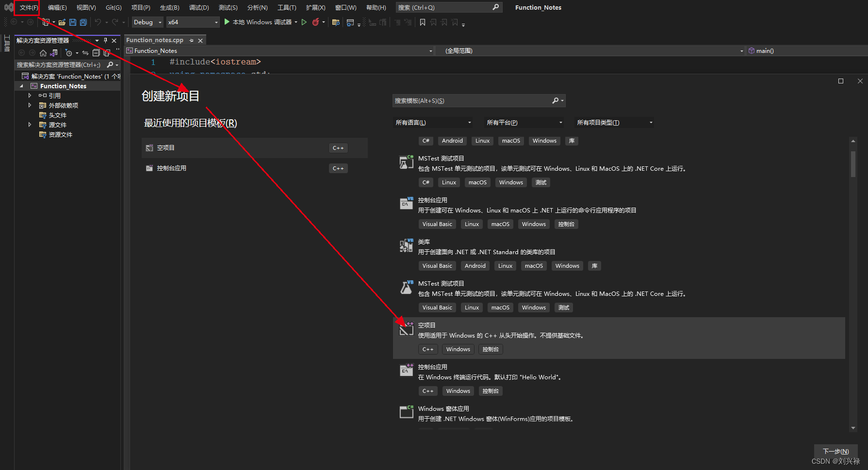
Task: Select the 头文件 folder in tree
Action: (x=58, y=115)
